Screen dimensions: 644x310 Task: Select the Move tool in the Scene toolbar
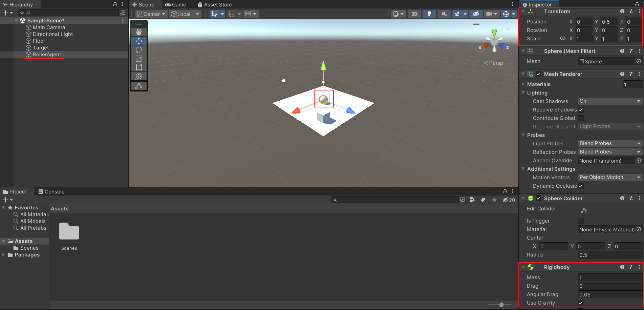pyautogui.click(x=138, y=41)
